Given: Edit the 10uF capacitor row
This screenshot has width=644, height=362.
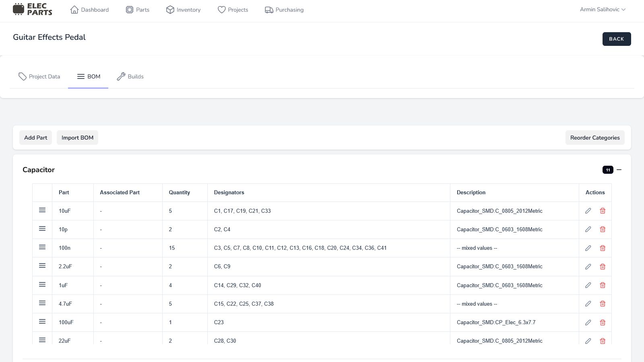Looking at the screenshot, I should point(588,211).
